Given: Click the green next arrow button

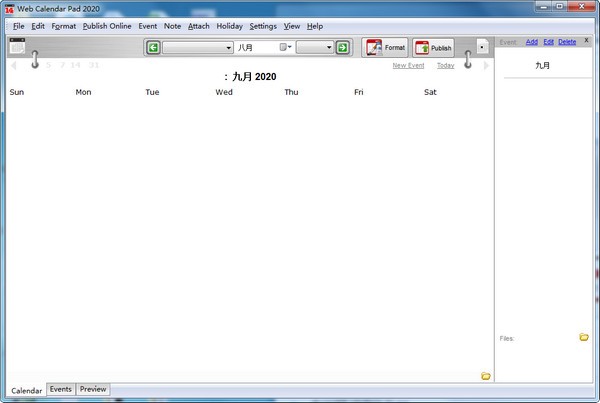Looking at the screenshot, I should click(342, 47).
